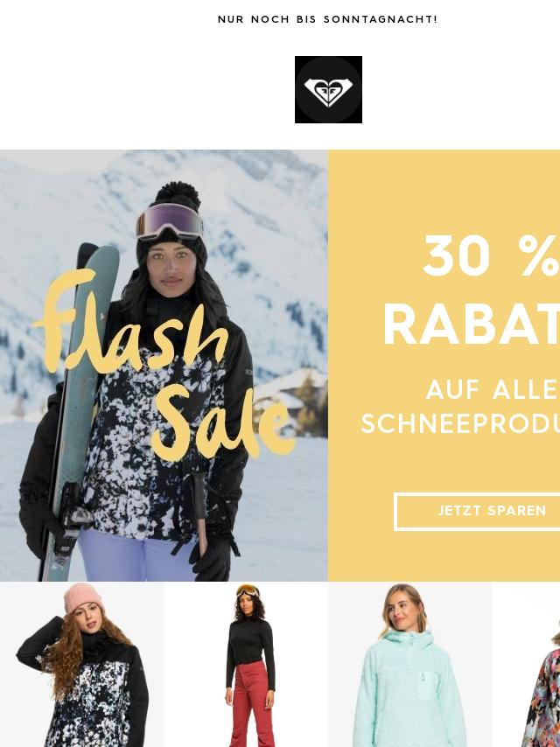
Task: Click the Roxy heart logo
Action: (328, 89)
